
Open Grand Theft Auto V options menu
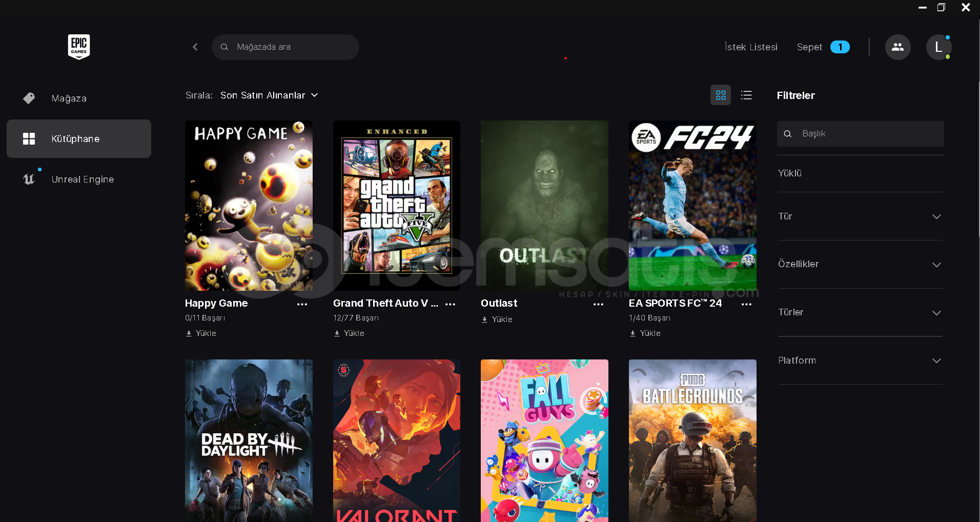pos(451,304)
